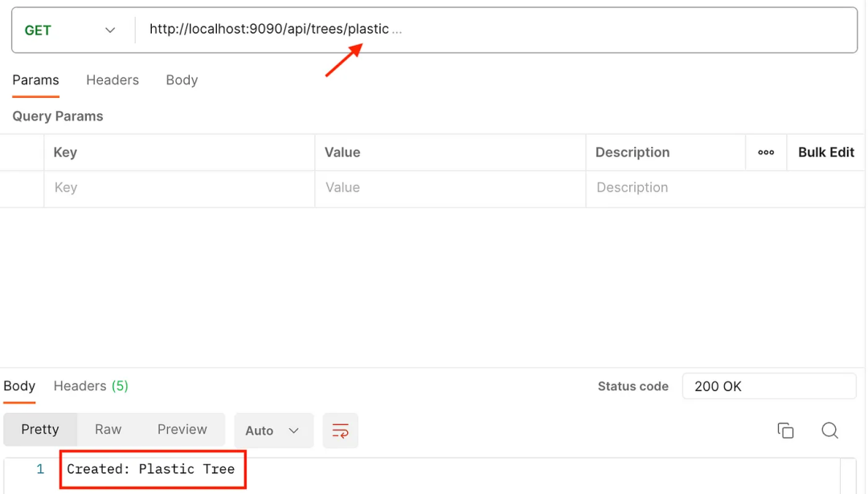The width and height of the screenshot is (868, 494).
Task: Click the empty Key input cell
Action: tap(179, 188)
